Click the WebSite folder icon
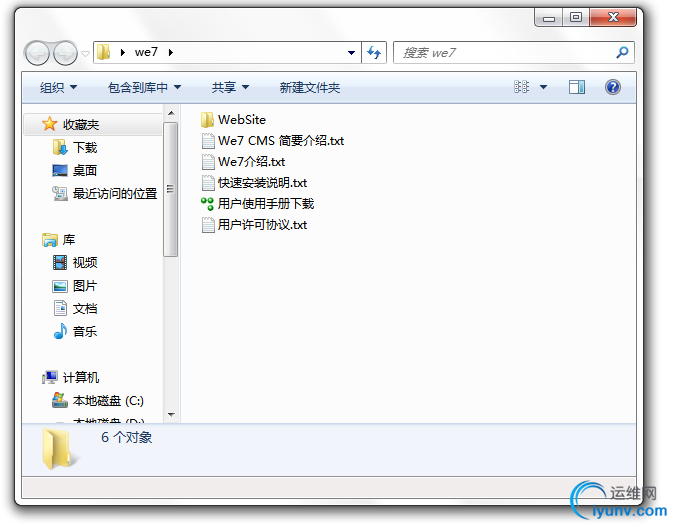This screenshot has width=673, height=527. point(207,120)
